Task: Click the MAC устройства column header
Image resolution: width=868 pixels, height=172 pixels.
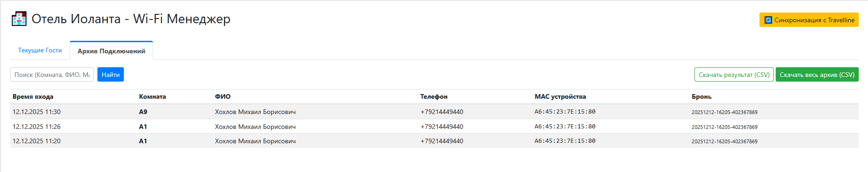Action: pos(560,96)
